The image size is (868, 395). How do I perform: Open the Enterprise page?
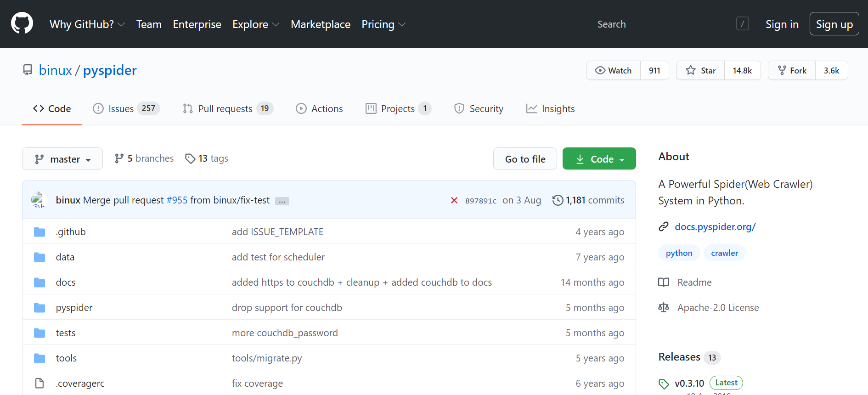click(197, 24)
